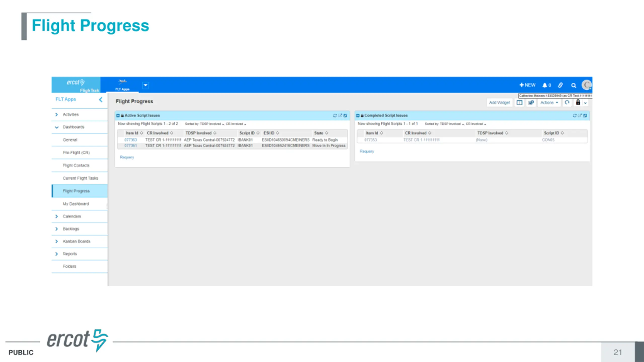Screen dimensions: 644x362
Task: Click the dashboard column layout icon
Action: (x=519, y=103)
